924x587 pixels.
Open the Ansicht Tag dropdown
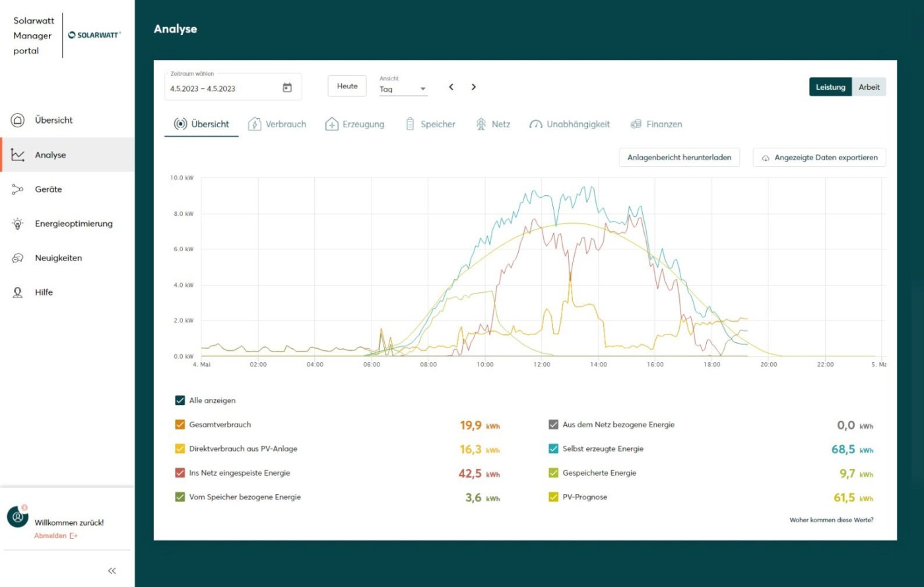[403, 89]
